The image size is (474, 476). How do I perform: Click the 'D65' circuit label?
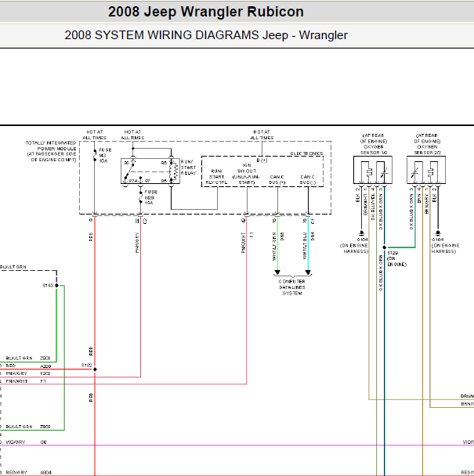(282, 236)
